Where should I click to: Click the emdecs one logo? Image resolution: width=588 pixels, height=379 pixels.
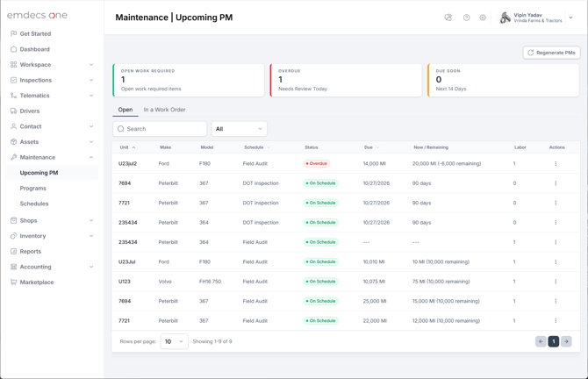[x=37, y=16]
